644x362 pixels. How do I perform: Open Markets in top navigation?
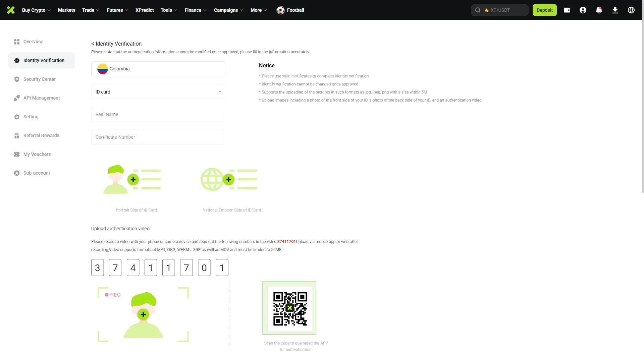pos(66,10)
